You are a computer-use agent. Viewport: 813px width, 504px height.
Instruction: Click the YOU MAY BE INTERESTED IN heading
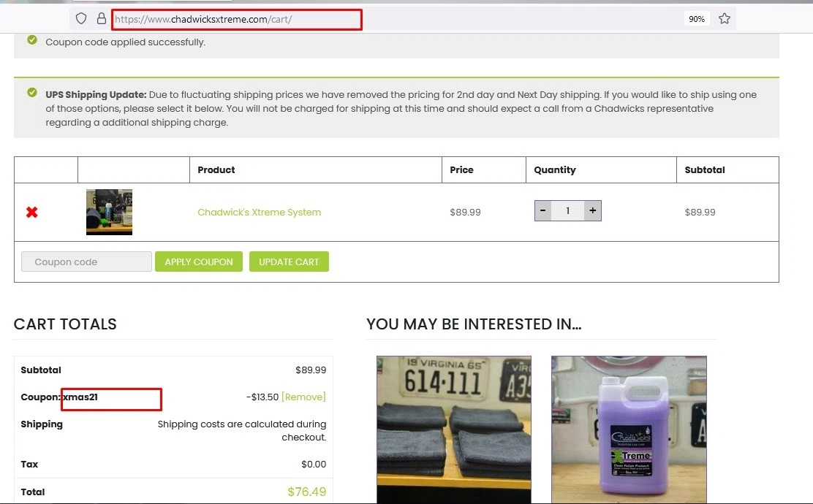pyautogui.click(x=474, y=324)
